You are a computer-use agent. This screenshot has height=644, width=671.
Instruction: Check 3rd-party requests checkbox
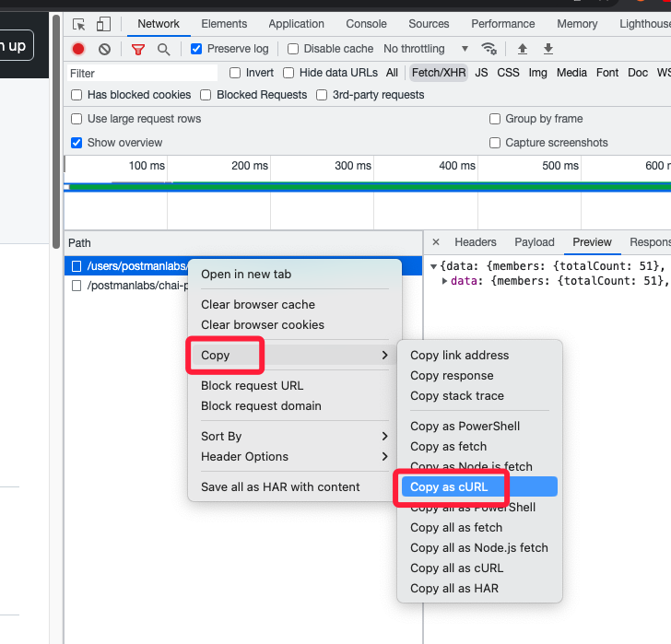coord(322,95)
